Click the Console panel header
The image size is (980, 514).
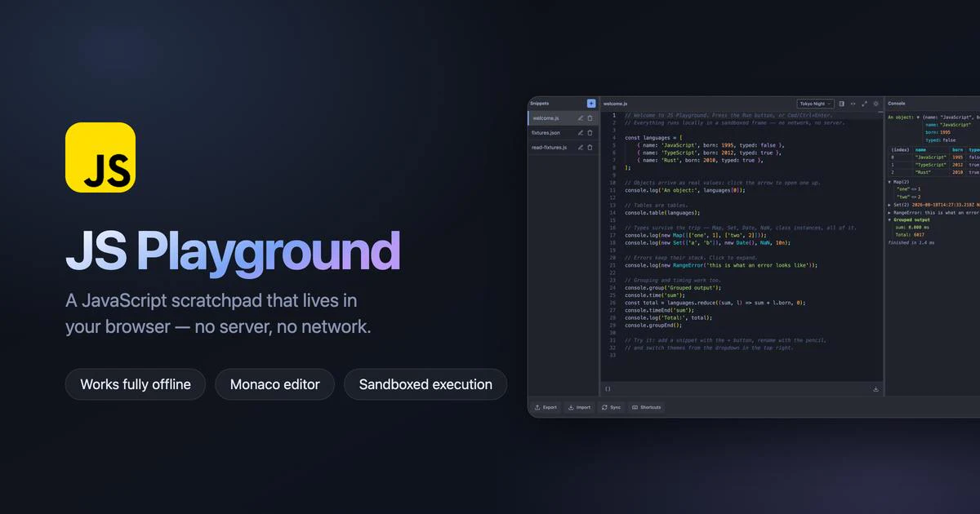tap(897, 104)
